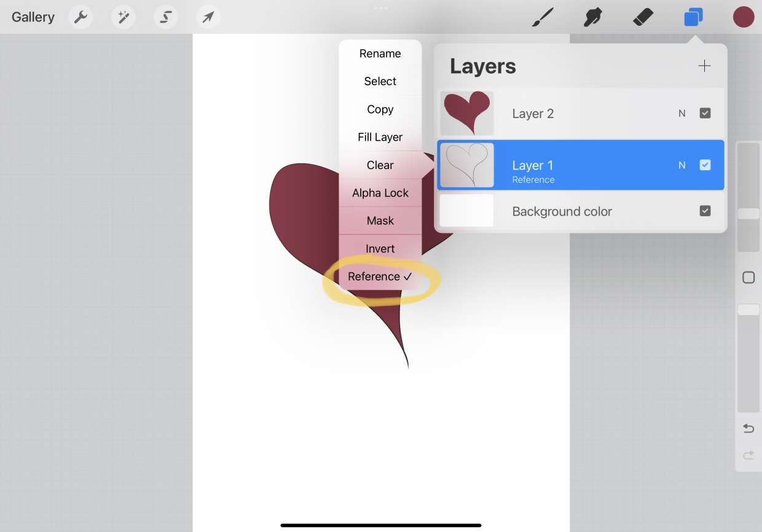The width and height of the screenshot is (762, 532).
Task: Close the Layers panel via layers icon
Action: [693, 17]
